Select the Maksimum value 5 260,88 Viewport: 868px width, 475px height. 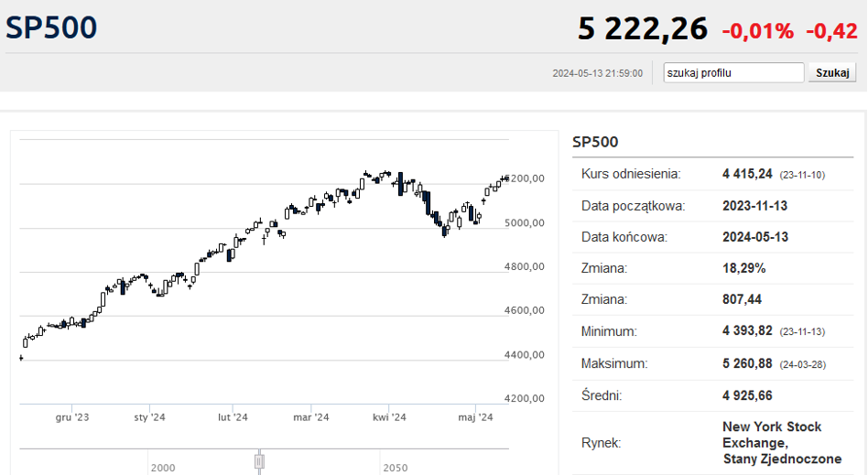point(748,363)
